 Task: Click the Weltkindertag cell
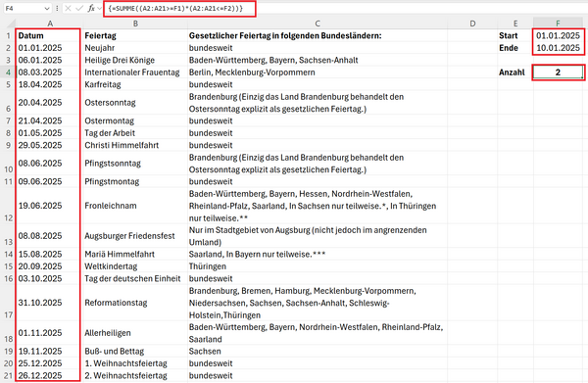coord(135,266)
